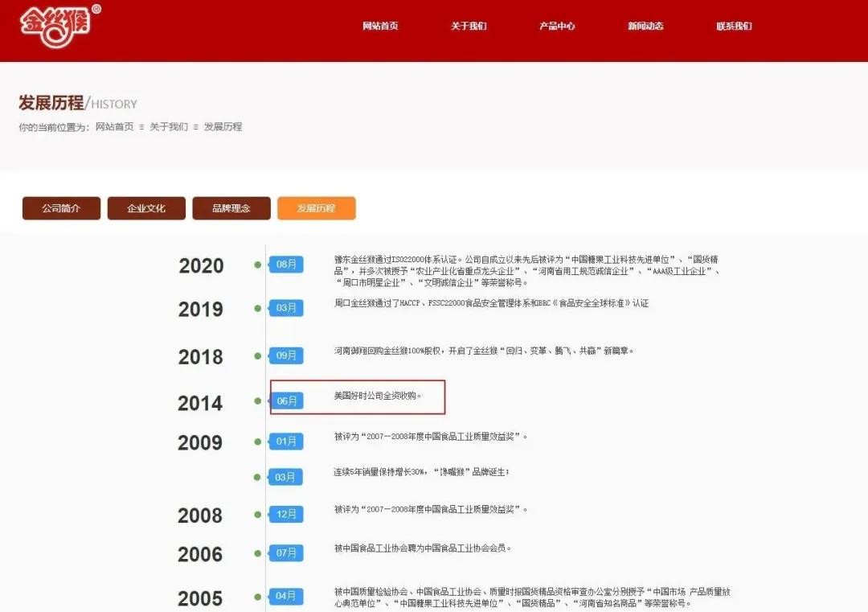This screenshot has height=612, width=868.
Task: Click the 01月 badge for 2009
Action: click(285, 442)
